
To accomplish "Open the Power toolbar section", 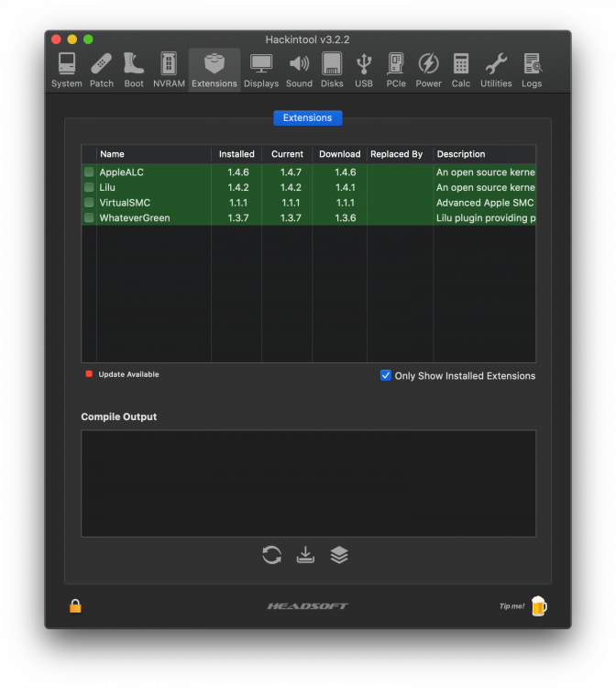I will 428,71.
